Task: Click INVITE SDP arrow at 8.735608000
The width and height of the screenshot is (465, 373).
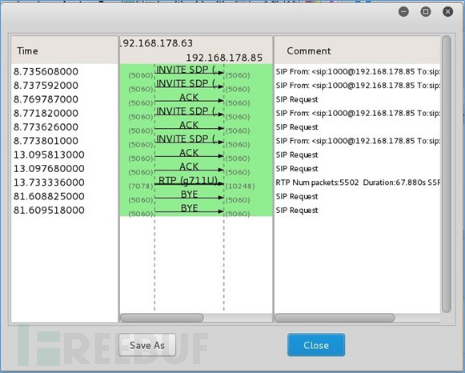Action: point(189,70)
